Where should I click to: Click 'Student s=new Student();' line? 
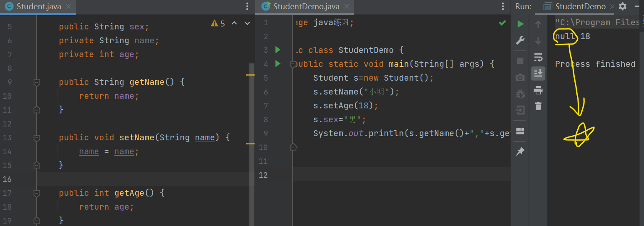[x=373, y=78]
